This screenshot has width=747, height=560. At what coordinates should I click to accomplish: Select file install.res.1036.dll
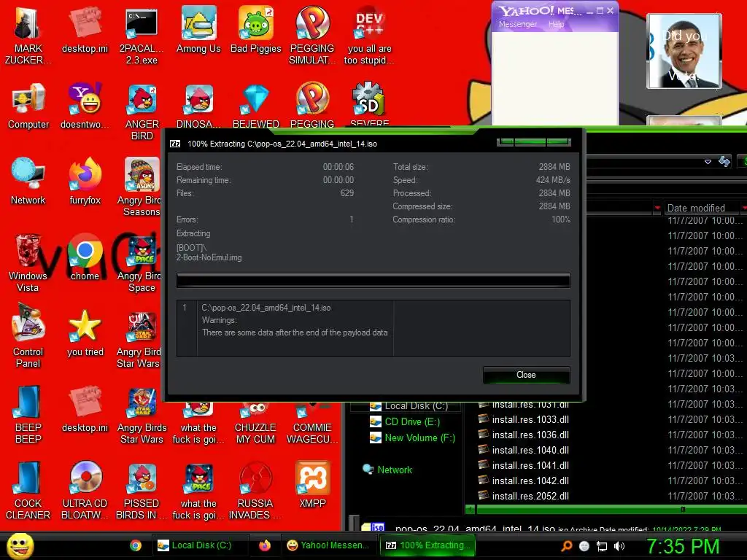coord(524,435)
